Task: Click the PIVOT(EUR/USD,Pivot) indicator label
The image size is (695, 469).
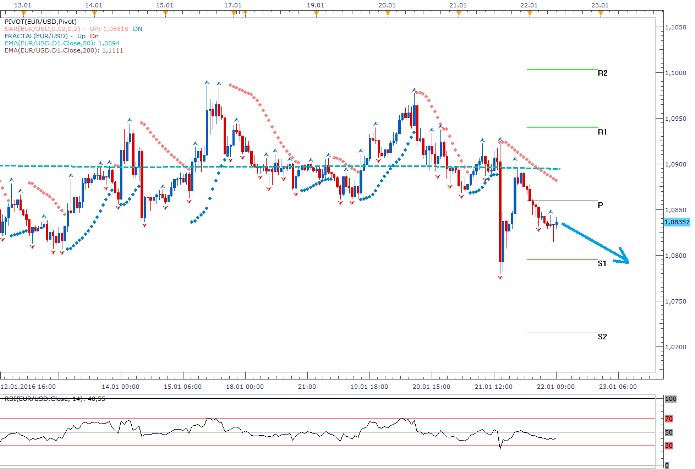Action: click(38, 20)
